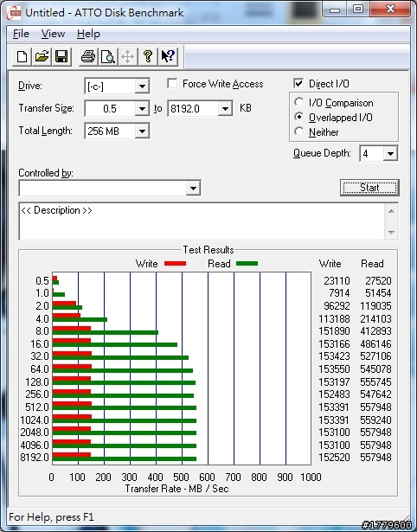Select the I/O Comparison radio button

(x=299, y=102)
